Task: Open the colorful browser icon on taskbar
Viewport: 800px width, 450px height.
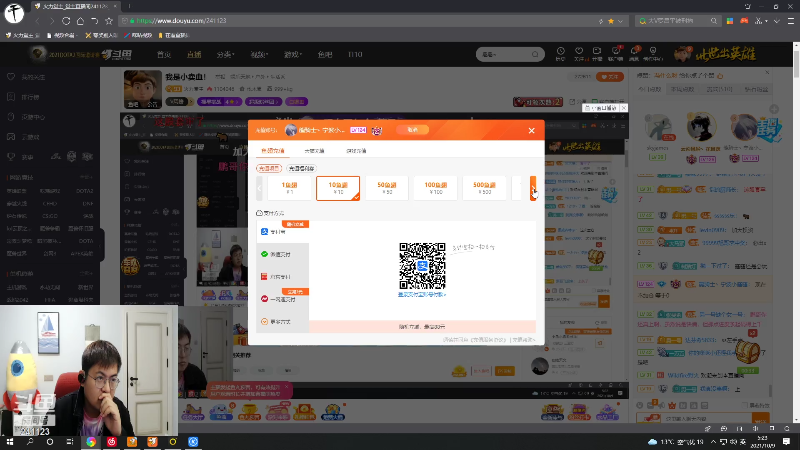Action: 91,442
